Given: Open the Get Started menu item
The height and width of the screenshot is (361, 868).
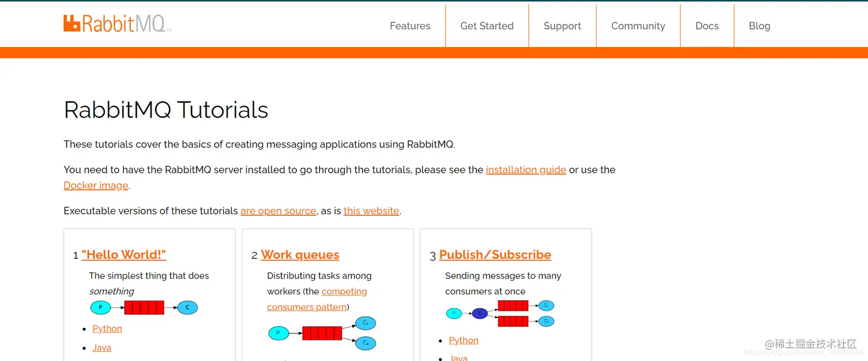Looking at the screenshot, I should (487, 26).
